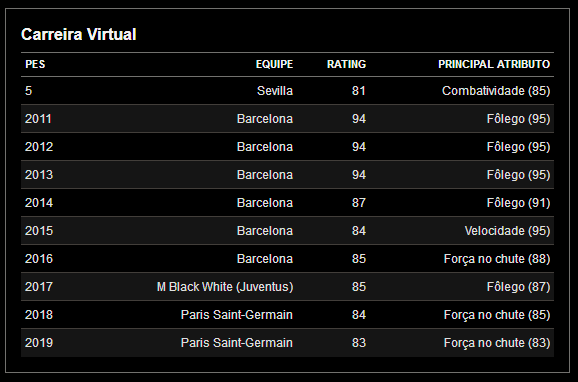The height and width of the screenshot is (382, 578).
Task: Open M Black White (Juventus) team entry
Action: click(225, 287)
